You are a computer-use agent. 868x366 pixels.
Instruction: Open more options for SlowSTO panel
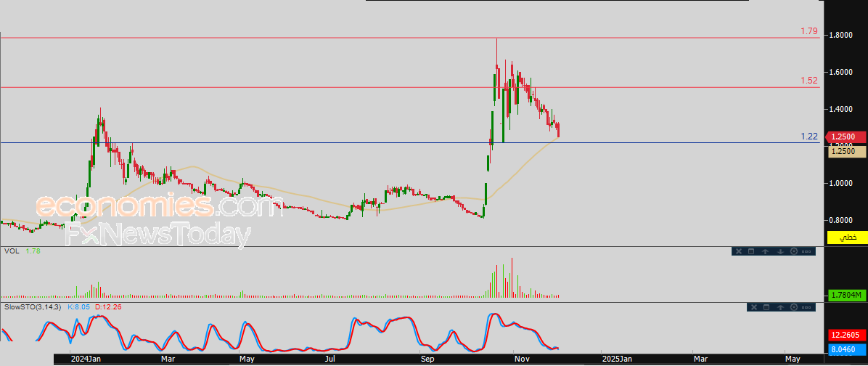(x=806, y=307)
